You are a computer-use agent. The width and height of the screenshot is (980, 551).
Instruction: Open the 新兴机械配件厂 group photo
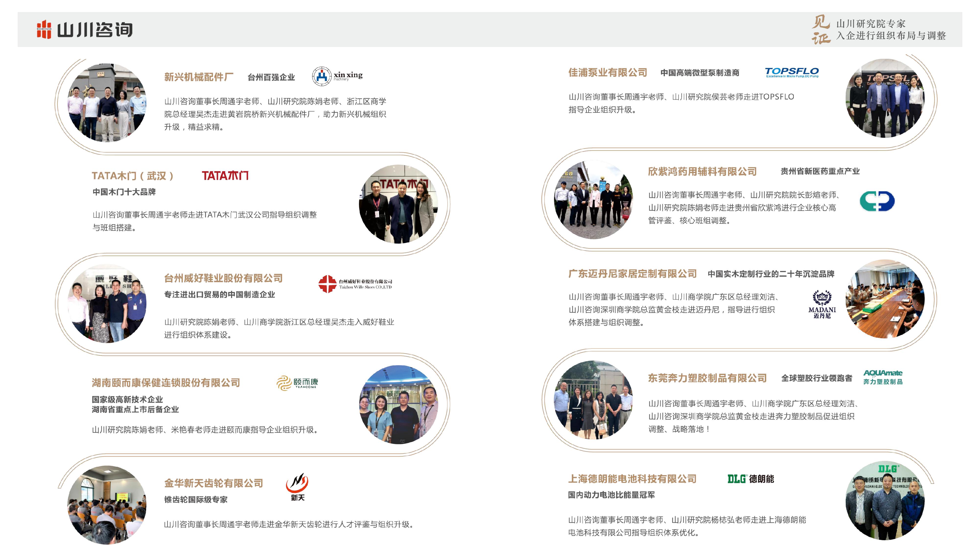pos(107,103)
